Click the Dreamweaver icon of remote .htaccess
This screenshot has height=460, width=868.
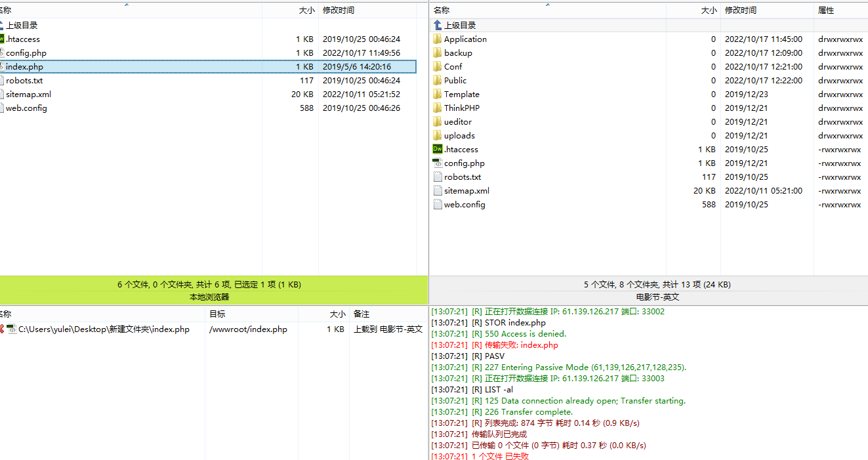pos(438,150)
